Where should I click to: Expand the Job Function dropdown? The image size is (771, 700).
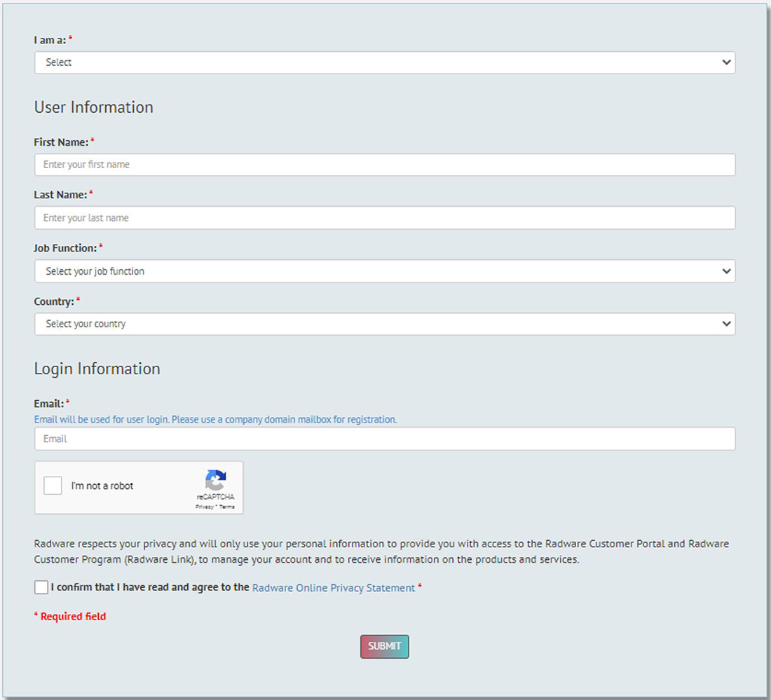(x=384, y=271)
